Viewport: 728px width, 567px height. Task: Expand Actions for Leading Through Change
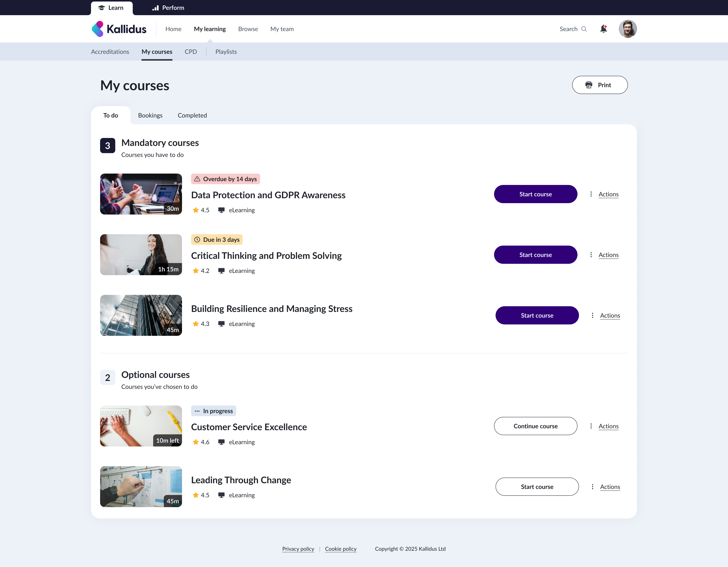point(610,487)
